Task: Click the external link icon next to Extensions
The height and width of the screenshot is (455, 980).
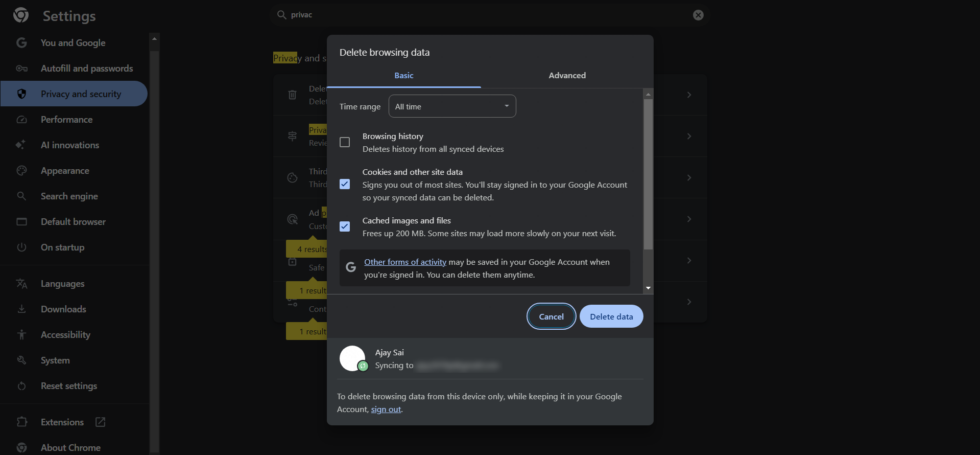Action: (101, 422)
